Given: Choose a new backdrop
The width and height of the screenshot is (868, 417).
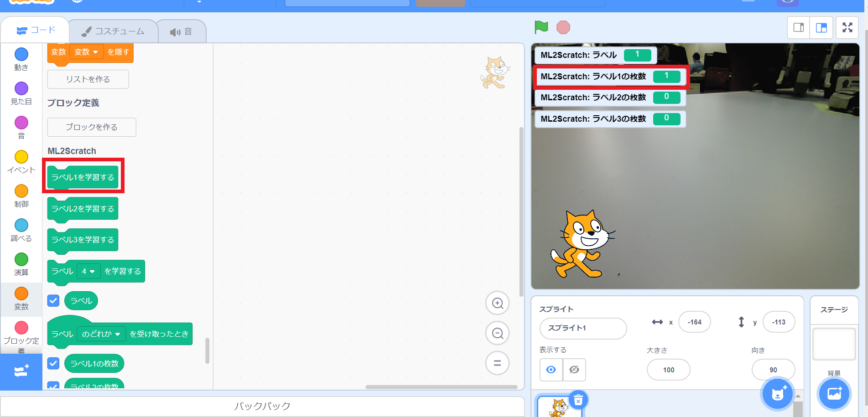Looking at the screenshot, I should pos(834,394).
